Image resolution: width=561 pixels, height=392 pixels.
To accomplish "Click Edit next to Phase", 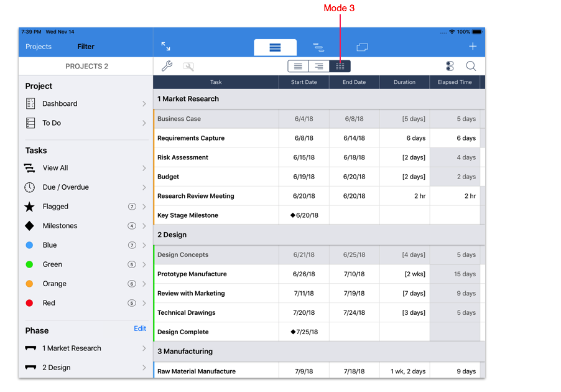I will (140, 329).
